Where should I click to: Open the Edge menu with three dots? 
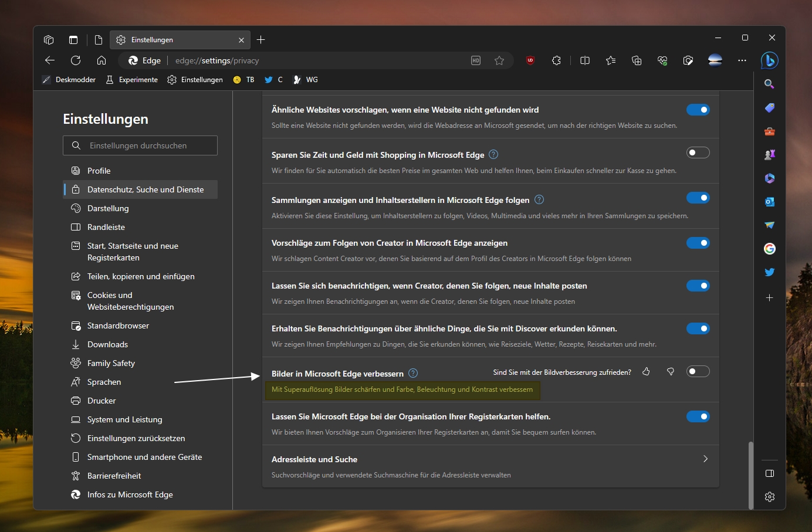(x=742, y=60)
